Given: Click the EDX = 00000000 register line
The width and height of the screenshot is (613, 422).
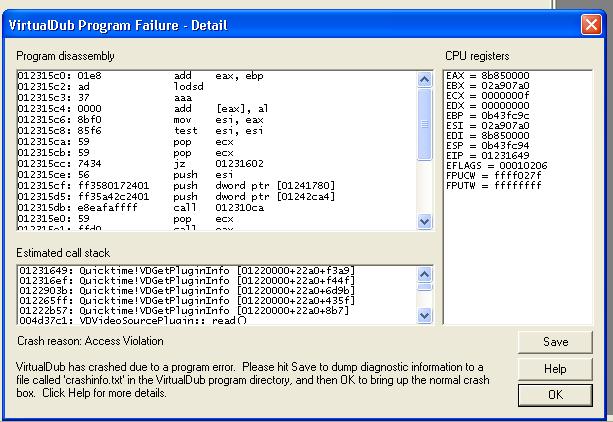Looking at the screenshot, I should pyautogui.click(x=488, y=106).
